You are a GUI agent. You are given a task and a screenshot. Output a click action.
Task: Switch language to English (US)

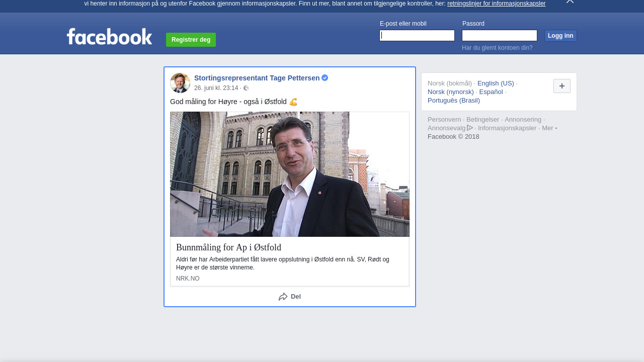click(496, 83)
